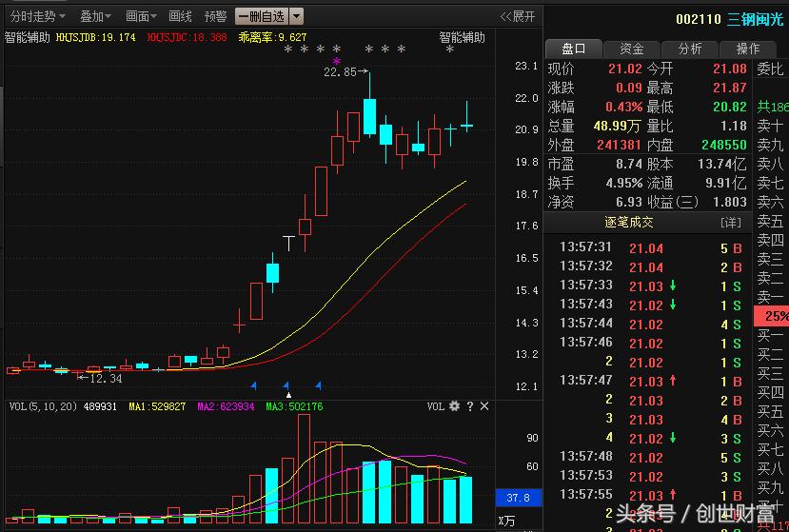Click the MHJSJDC indicator value in red

click(187, 37)
